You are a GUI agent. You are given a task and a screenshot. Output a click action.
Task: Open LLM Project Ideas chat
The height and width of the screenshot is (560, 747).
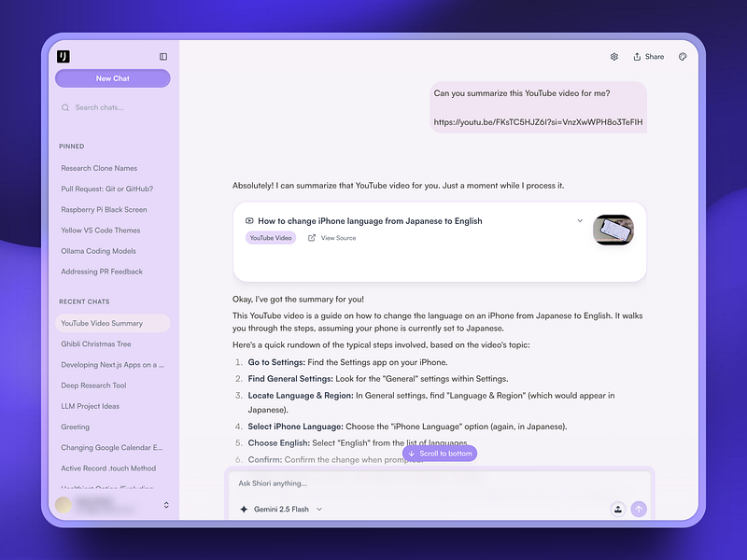[90, 406]
